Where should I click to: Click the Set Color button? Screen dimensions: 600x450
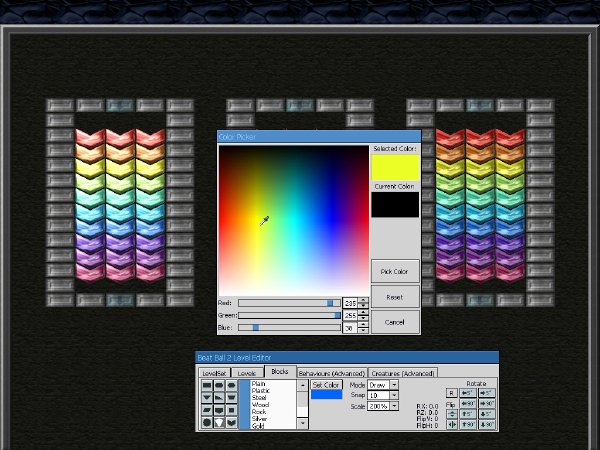pos(326,385)
